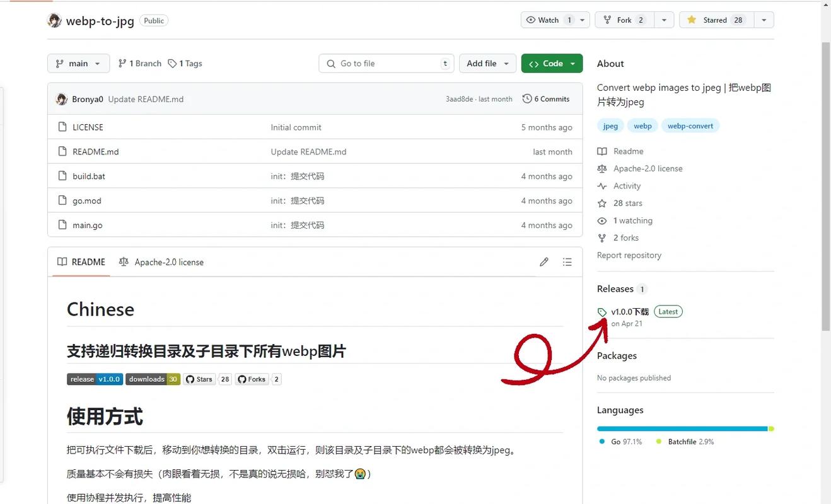Screen dimensions: 831x504
Task: Click the star icon beside 28 stars
Action: 602,203
